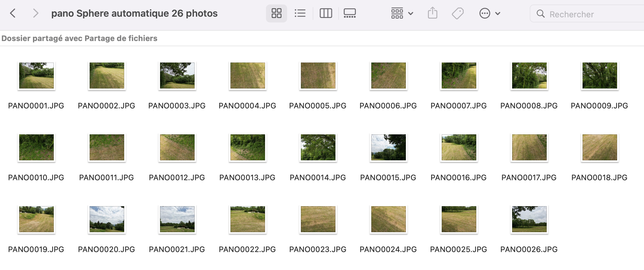Click the file name label PANO0003.JPG
The image size is (644, 270).
[177, 106]
